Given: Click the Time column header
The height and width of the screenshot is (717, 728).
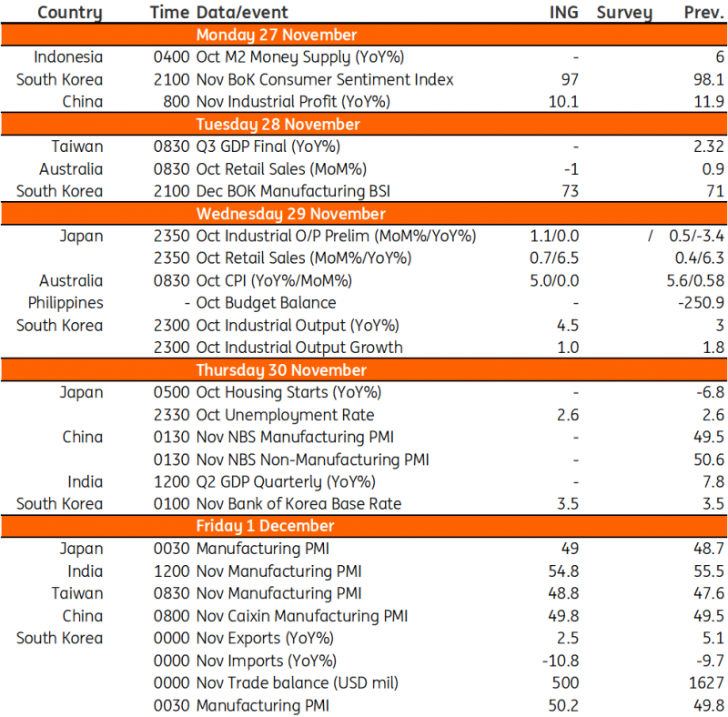Looking at the screenshot, I should (x=169, y=13).
